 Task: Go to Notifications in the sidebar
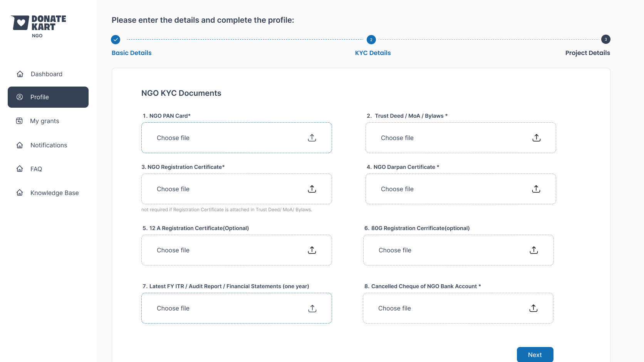[48, 145]
